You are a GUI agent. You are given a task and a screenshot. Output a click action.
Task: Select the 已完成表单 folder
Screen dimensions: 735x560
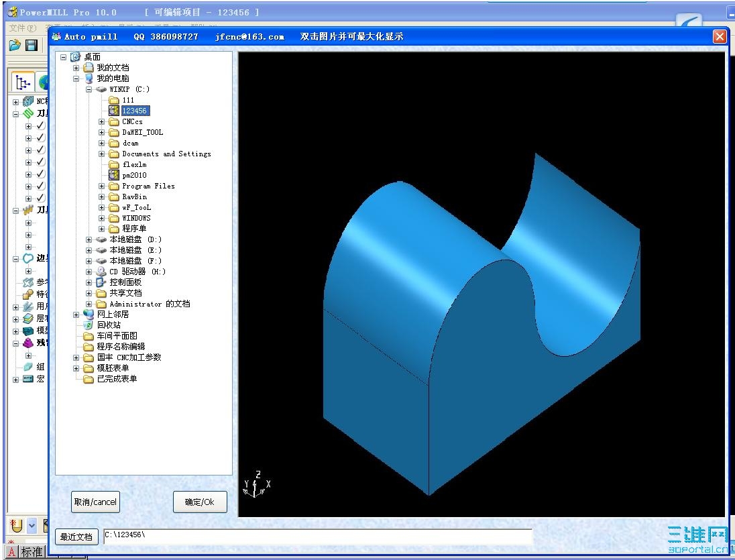pos(117,379)
